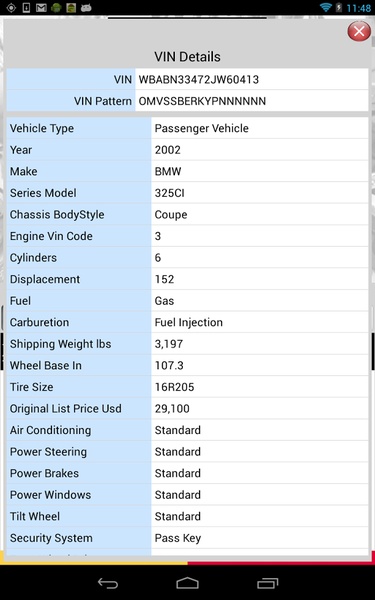Viewport: 375px width, 600px height.
Task: Tap the green Android notification icon
Action: pos(56,8)
